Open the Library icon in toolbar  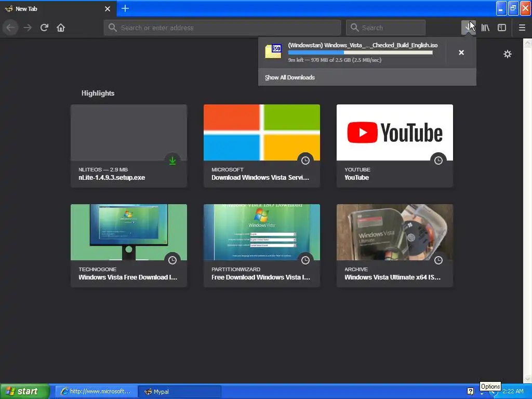tap(485, 28)
